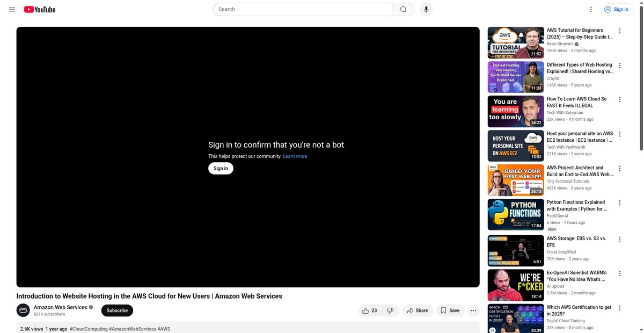Like the video with thumbs up
Screen dimensions: 644x333
[370, 310]
